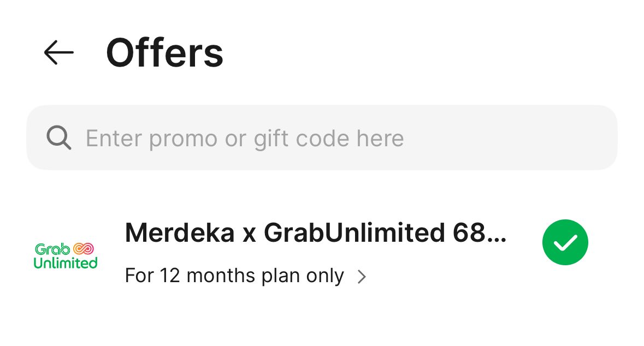The height and width of the screenshot is (346, 644).
Task: Uncheck the applied GrabUnlimited promo
Action: [x=565, y=243]
